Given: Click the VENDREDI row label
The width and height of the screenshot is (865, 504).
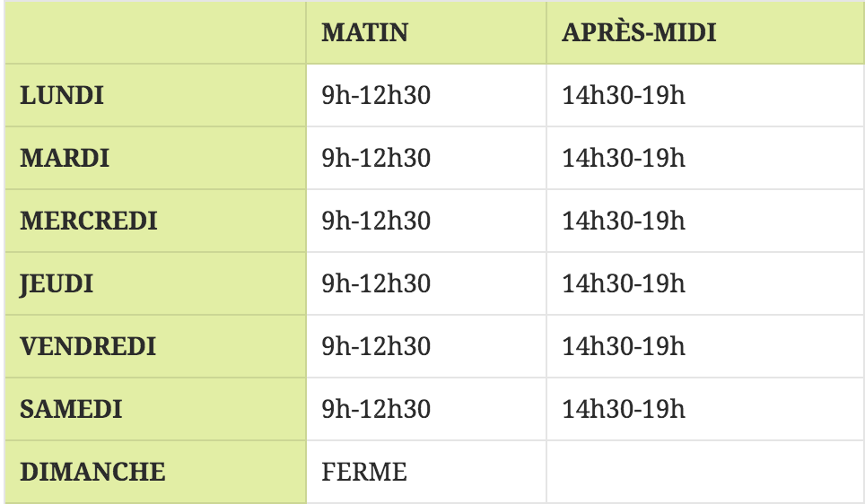Looking at the screenshot, I should (88, 346).
